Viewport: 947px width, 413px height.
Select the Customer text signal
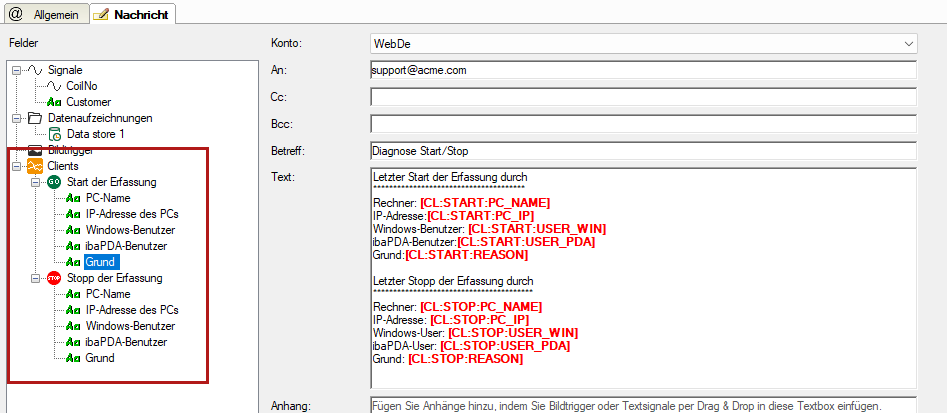click(x=89, y=102)
